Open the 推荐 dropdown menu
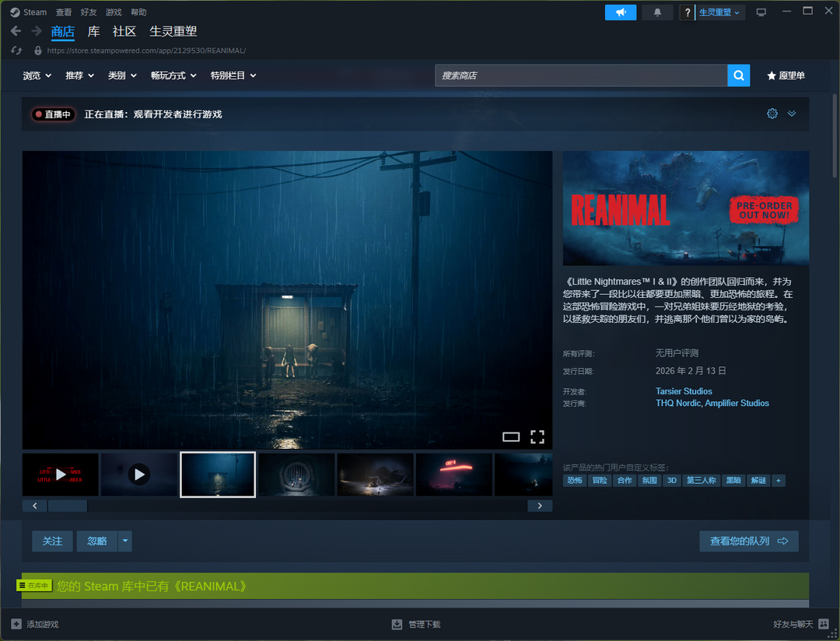The height and width of the screenshot is (641, 840). tap(80, 75)
